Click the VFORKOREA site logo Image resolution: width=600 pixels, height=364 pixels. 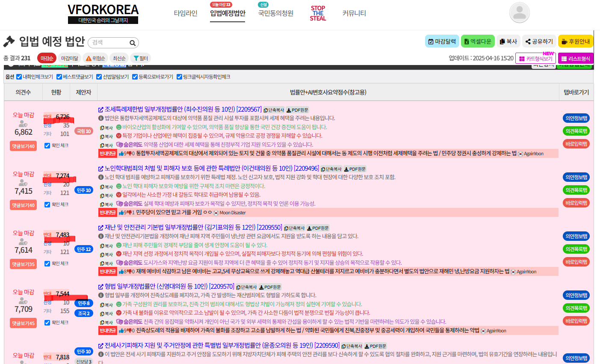[103, 14]
